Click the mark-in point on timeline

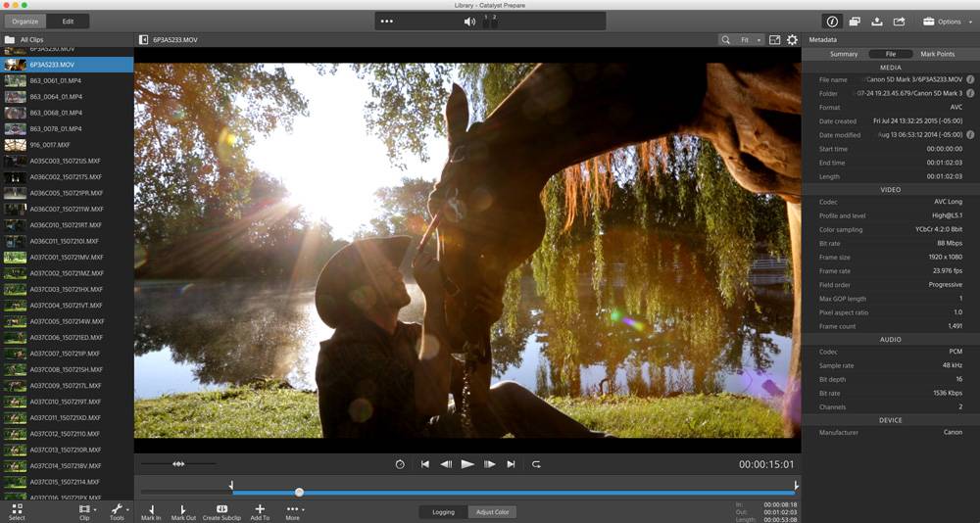pos(231,485)
